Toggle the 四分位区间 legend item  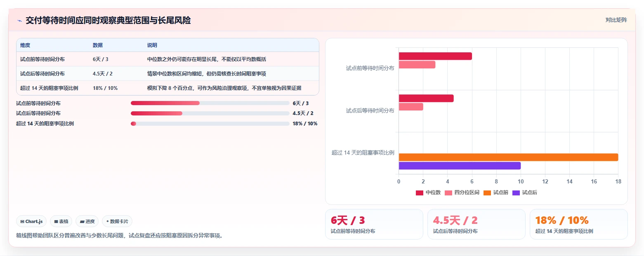tap(462, 193)
